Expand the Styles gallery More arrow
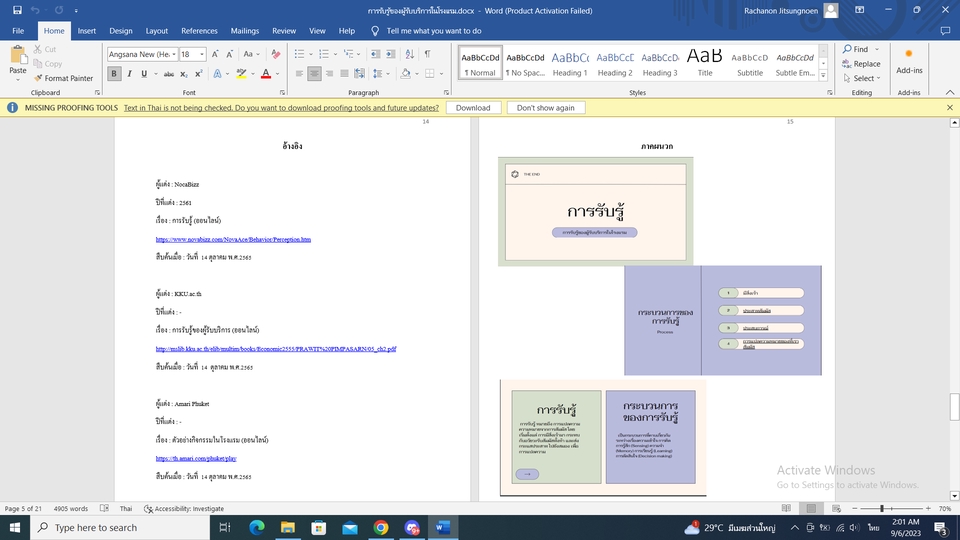This screenshot has height=540, width=960. click(x=823, y=76)
